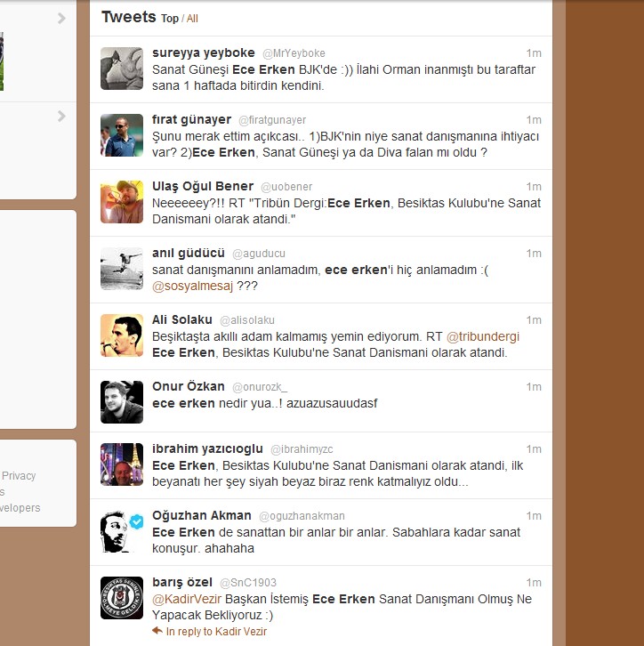Open anıl güdücü's profile avatar
Image resolution: width=644 pixels, height=646 pixels.
(x=122, y=269)
